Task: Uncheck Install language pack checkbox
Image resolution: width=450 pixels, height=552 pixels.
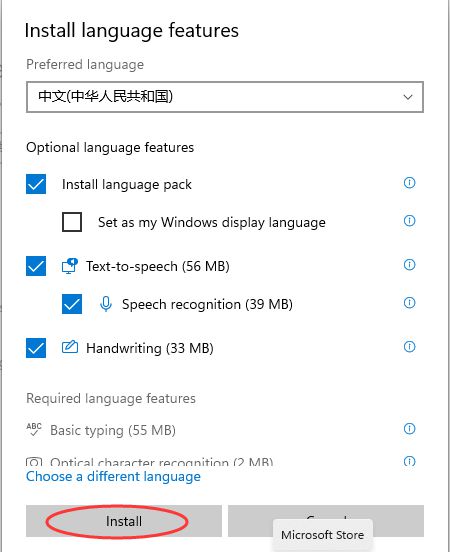Action: [x=36, y=184]
